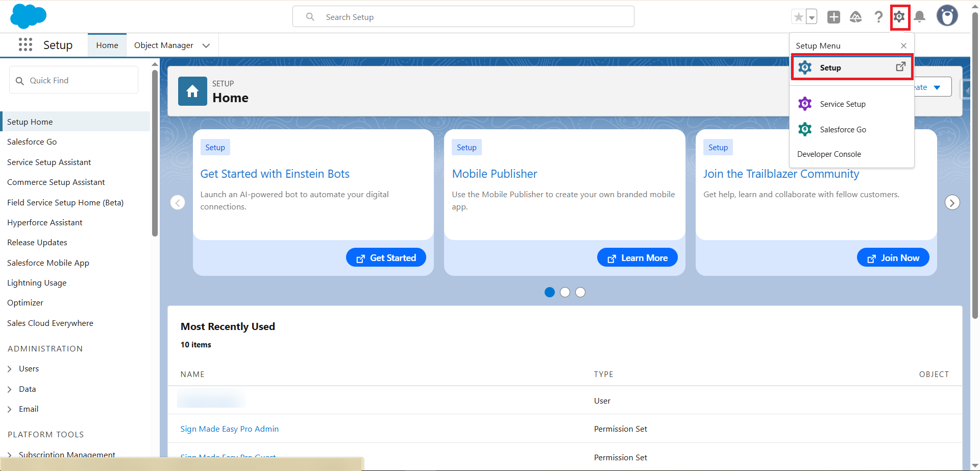980x471 pixels.
Task: Click the sidebar scrollbar thumb
Action: pyautogui.click(x=155, y=153)
